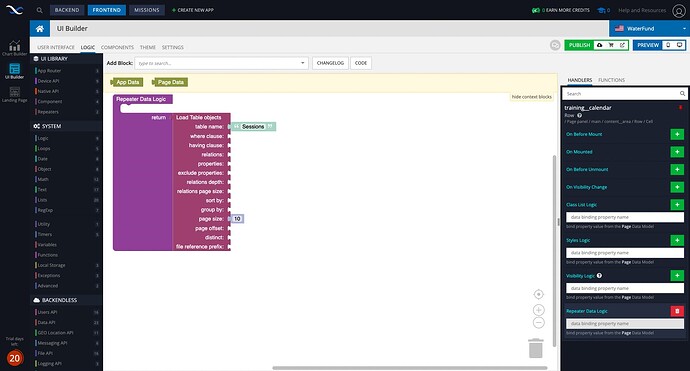
Task: Click the home icon beside UI Builder
Action: (40, 29)
